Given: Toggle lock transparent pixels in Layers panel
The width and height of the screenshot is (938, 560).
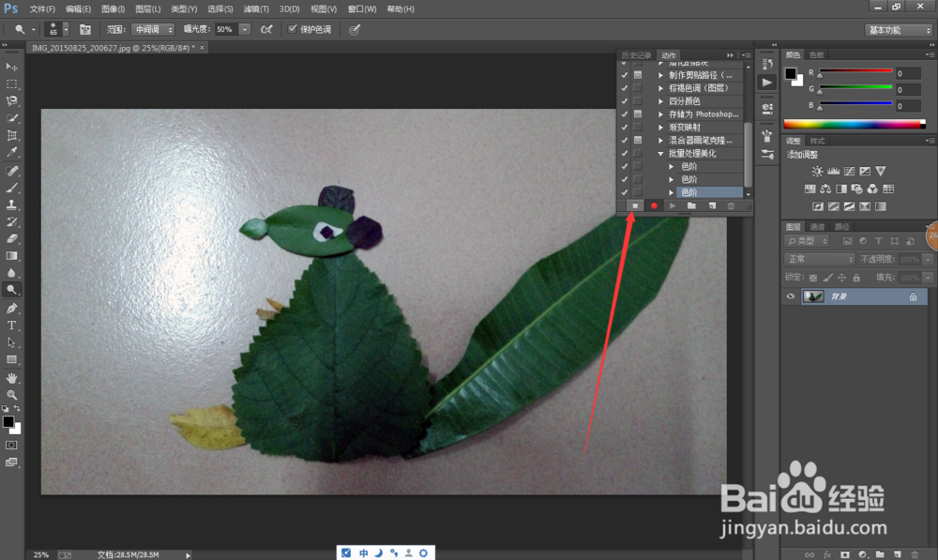Looking at the screenshot, I should (x=813, y=278).
